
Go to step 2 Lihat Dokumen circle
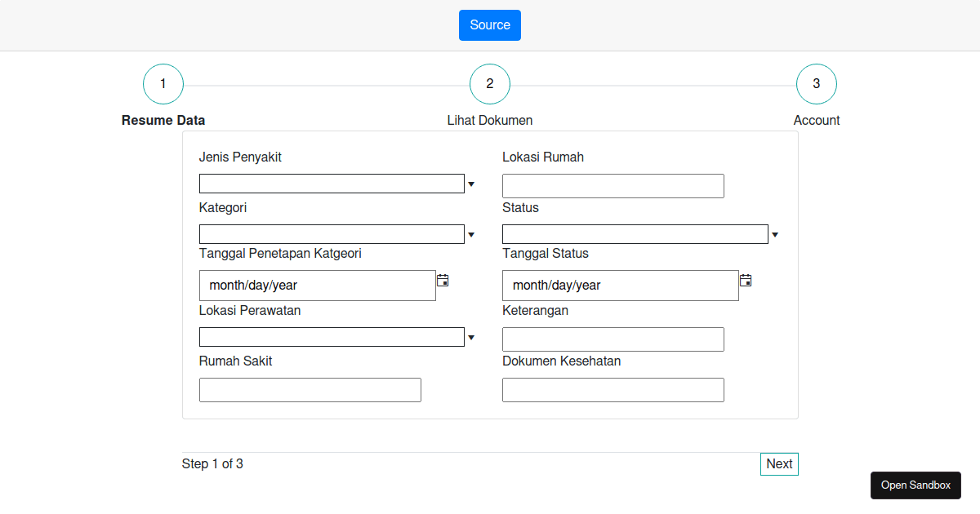(x=490, y=84)
